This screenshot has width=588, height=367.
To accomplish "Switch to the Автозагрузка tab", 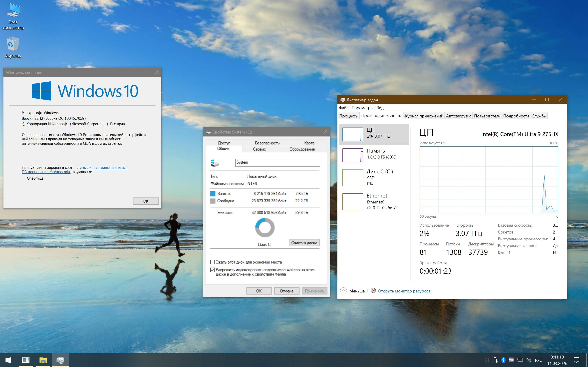I will click(x=458, y=116).
